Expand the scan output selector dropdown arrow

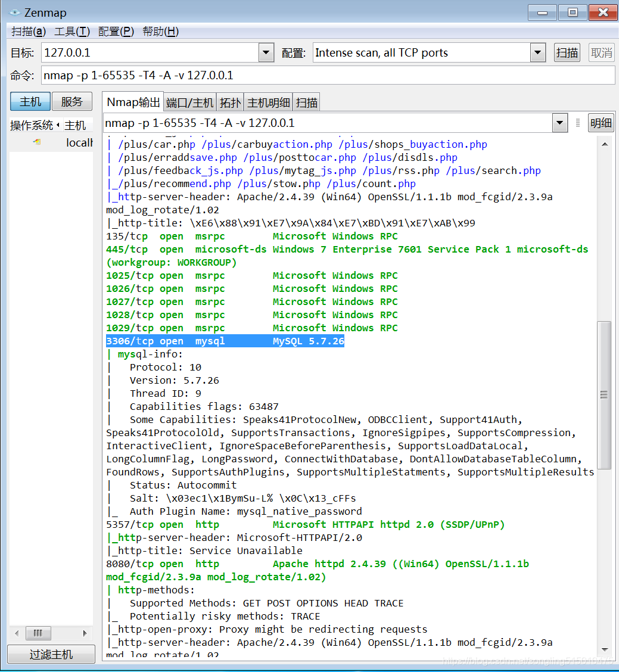click(x=559, y=123)
